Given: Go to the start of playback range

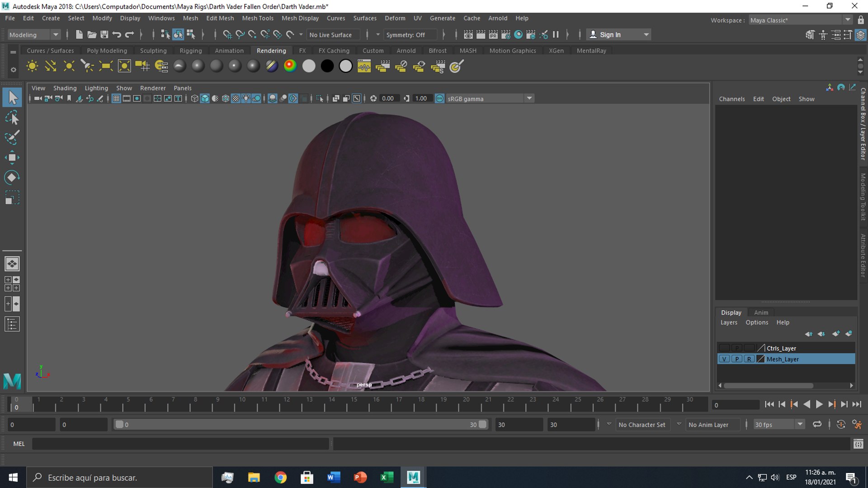Looking at the screenshot, I should [769, 404].
